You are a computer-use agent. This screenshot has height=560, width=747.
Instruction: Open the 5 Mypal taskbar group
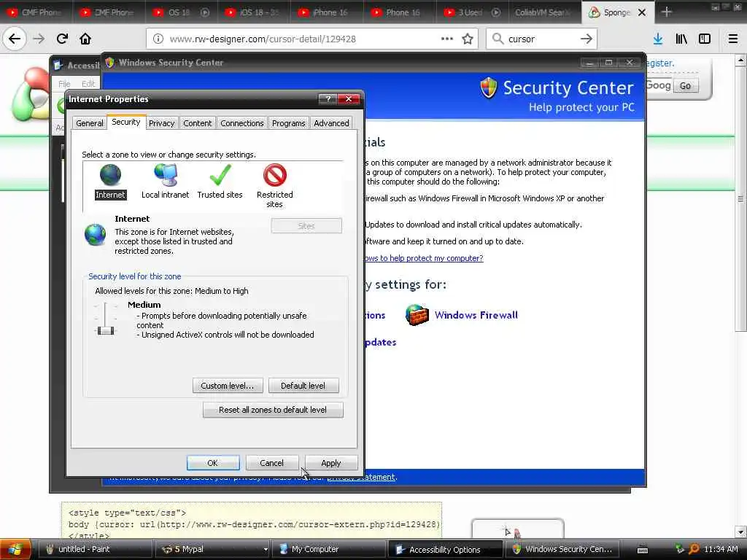tap(212, 549)
